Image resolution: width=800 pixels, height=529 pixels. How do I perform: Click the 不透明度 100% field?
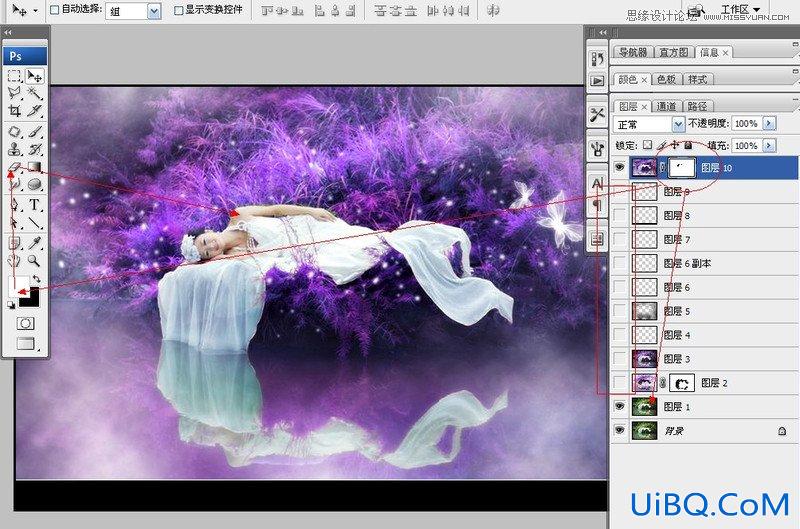tap(746, 123)
